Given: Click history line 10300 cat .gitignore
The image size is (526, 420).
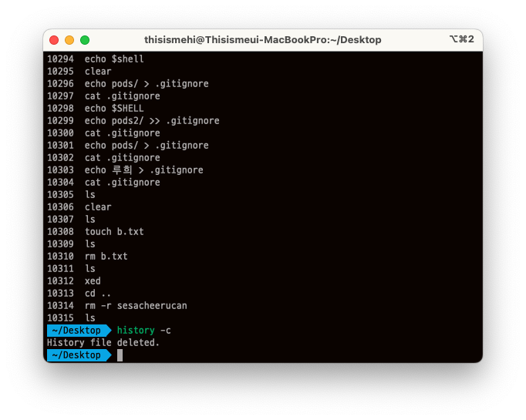Looking at the screenshot, I should 103,133.
